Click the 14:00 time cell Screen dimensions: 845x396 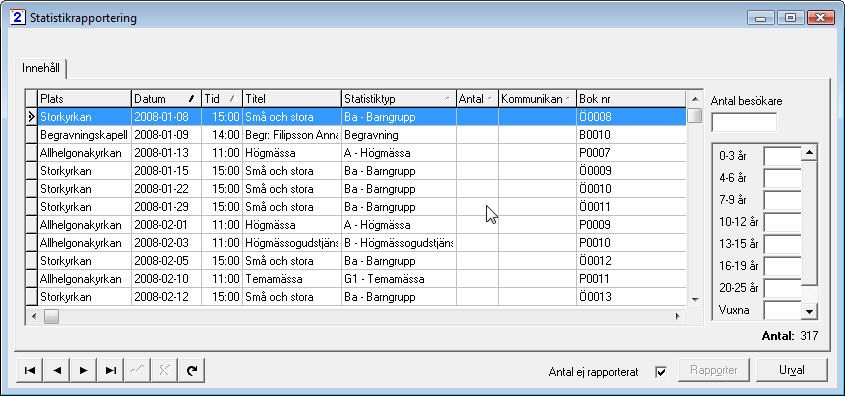pos(222,135)
